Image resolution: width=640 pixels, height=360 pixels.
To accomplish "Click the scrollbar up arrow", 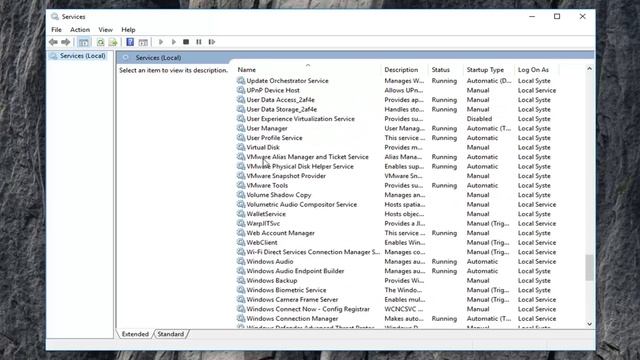I will tap(589, 69).
